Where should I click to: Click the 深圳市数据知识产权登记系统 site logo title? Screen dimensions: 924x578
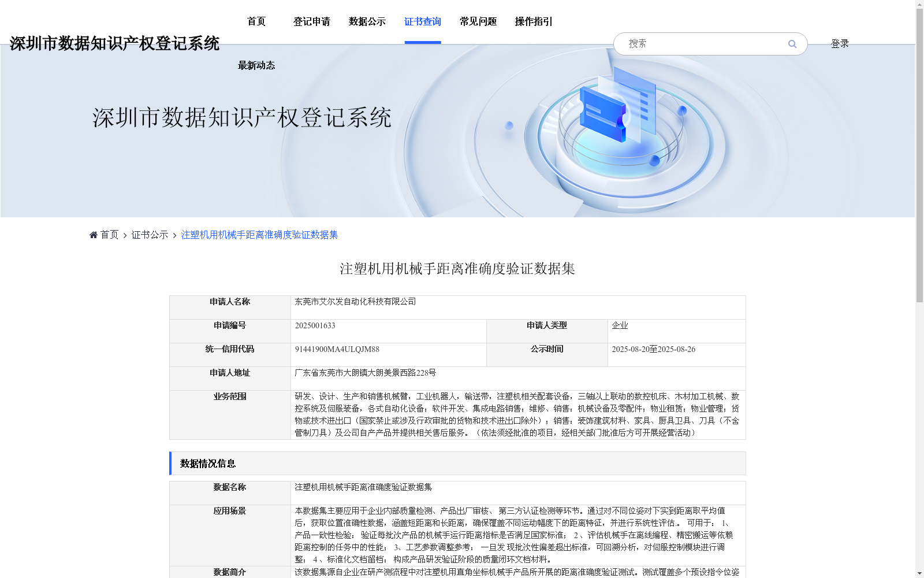tap(114, 44)
